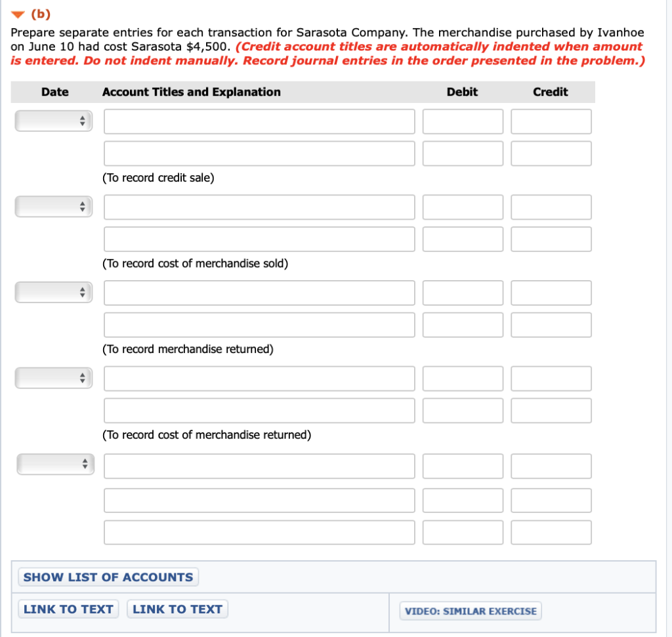
Task: Click the first LINK TO TEXT button
Action: (x=68, y=609)
